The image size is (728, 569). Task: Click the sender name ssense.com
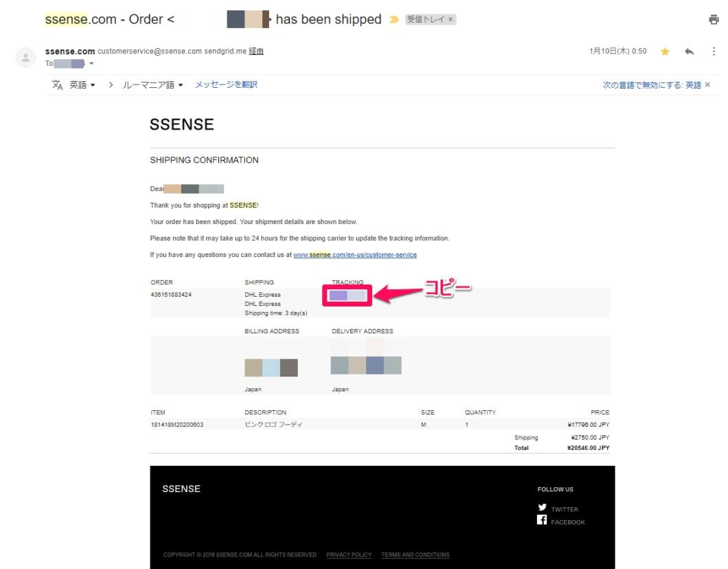point(70,51)
